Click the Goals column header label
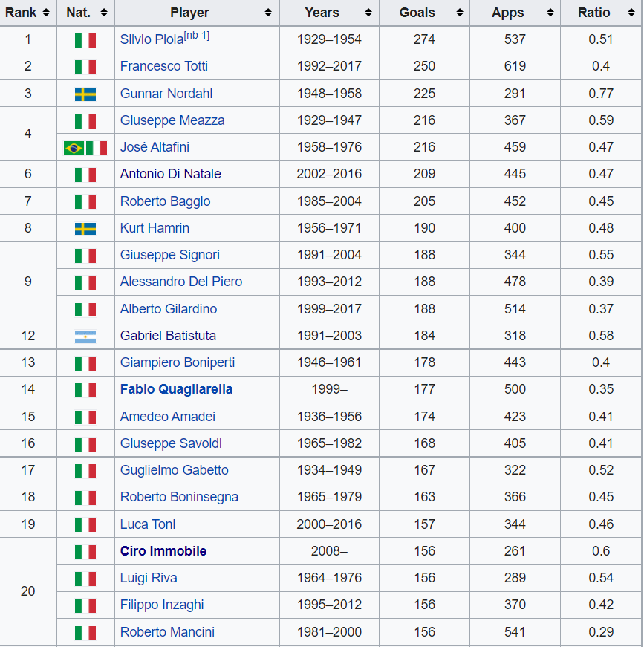The height and width of the screenshot is (647, 644). click(x=417, y=13)
